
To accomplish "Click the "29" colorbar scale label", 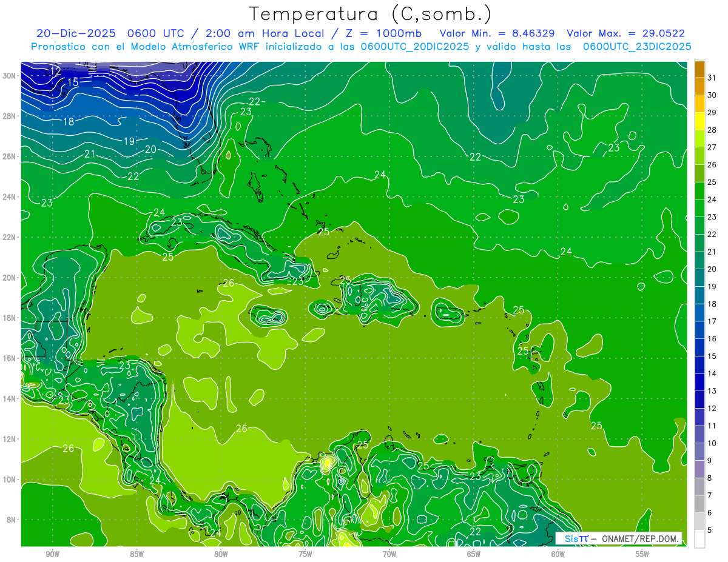I will (x=712, y=113).
